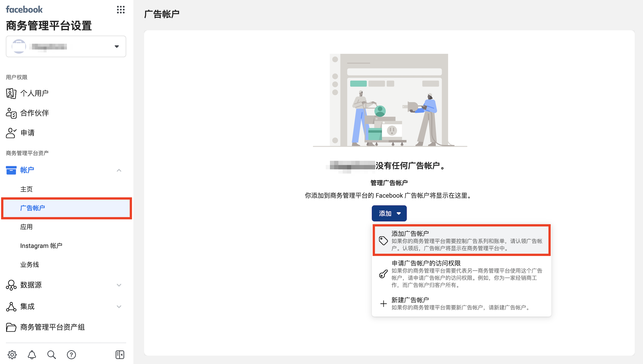Click the 数据源 data sources icon
This screenshot has height=364, width=643.
11,285
